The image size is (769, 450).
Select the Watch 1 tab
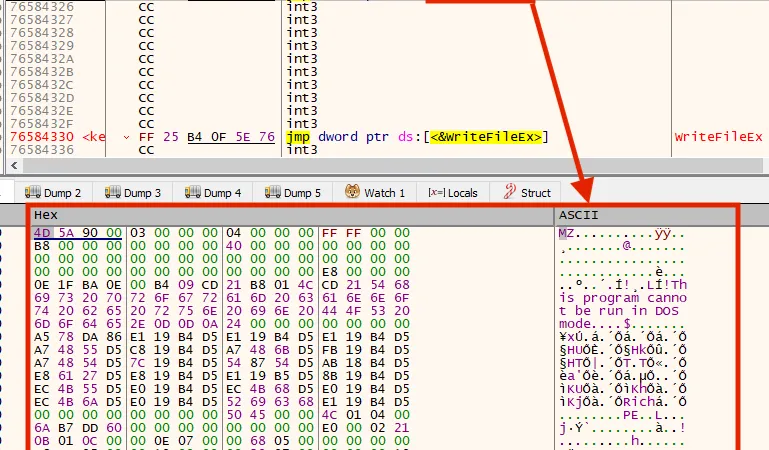pyautogui.click(x=375, y=193)
